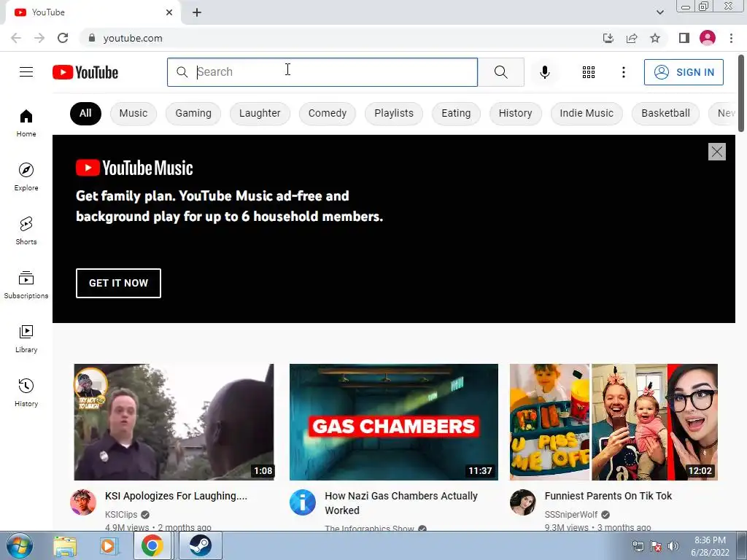
Task: Open Windows Explorer from taskbar
Action: [65, 546]
